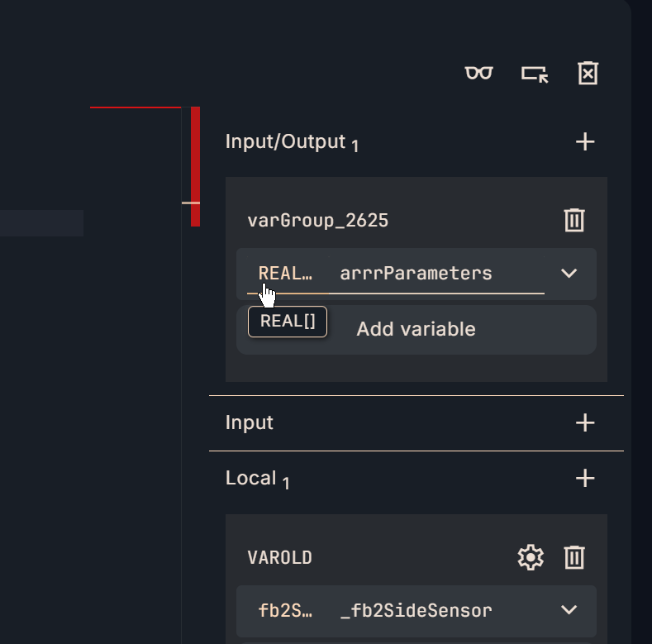
Task: Click the top delete bin icon
Action: pos(587,74)
